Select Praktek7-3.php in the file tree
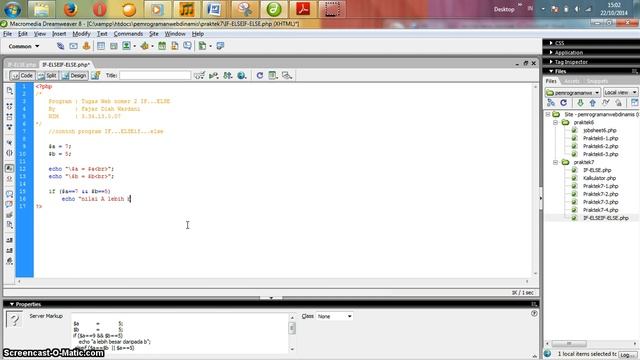The image size is (640, 360). 600,202
